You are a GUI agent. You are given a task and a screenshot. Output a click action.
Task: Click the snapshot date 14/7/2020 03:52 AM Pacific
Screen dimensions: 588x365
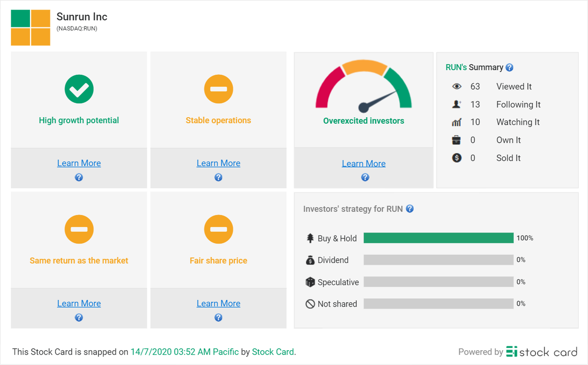point(185,352)
